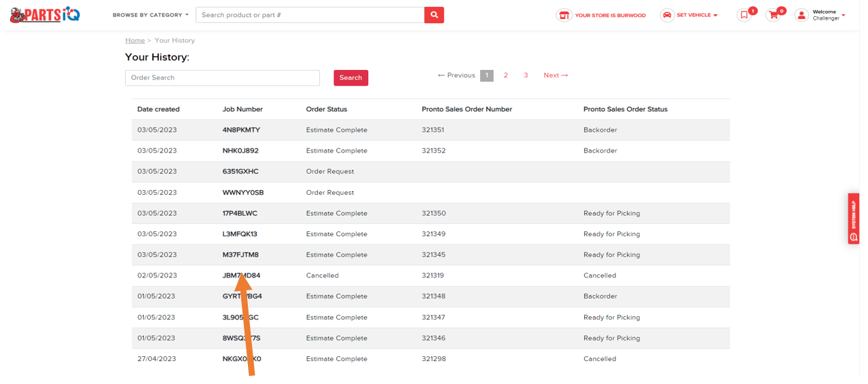
Task: Click the Your Store Is Burwood link
Action: point(610,15)
